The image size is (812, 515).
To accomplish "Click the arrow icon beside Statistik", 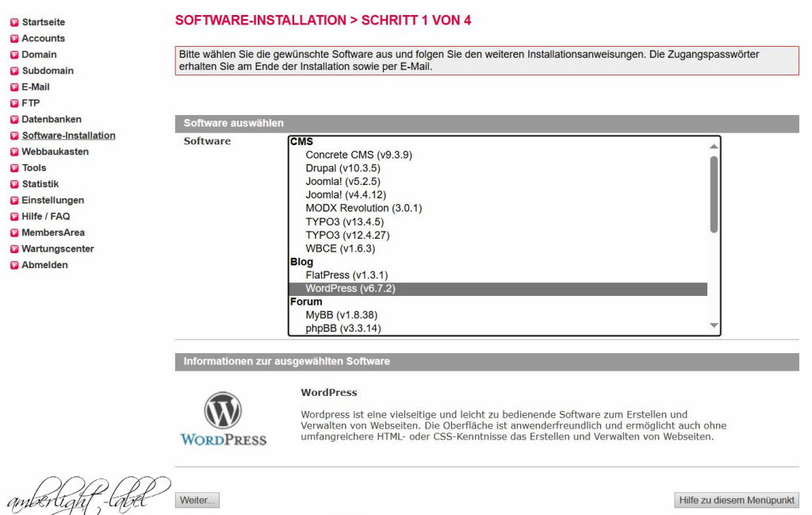I will click(14, 184).
